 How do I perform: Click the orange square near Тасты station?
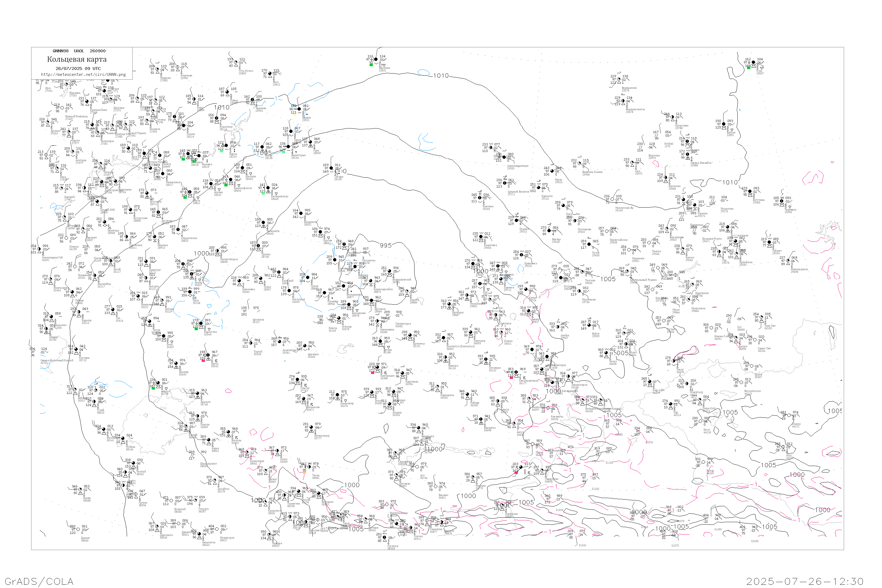304,472
